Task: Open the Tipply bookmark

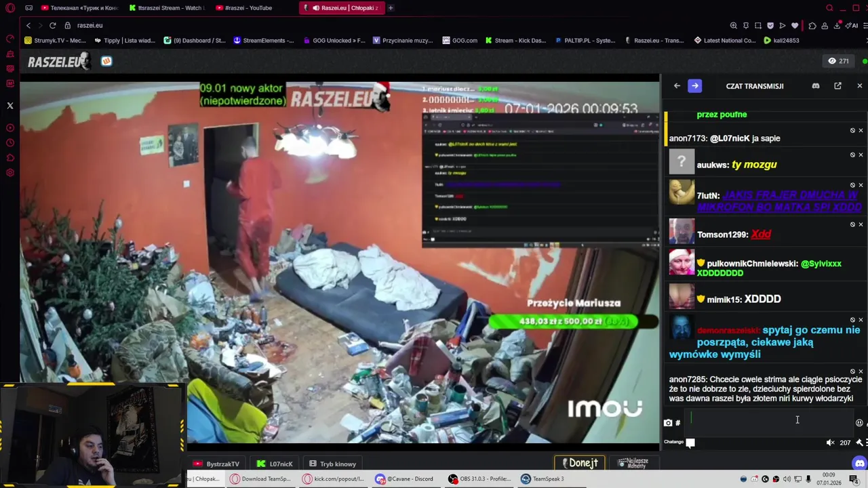Action: pyautogui.click(x=125, y=41)
